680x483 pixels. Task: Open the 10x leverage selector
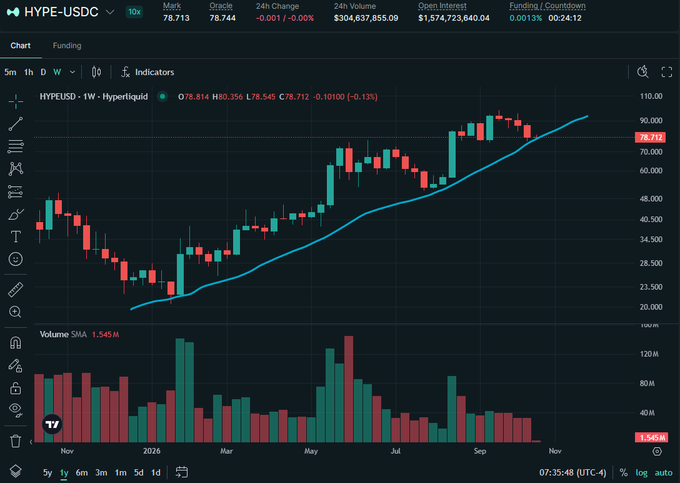(x=134, y=12)
